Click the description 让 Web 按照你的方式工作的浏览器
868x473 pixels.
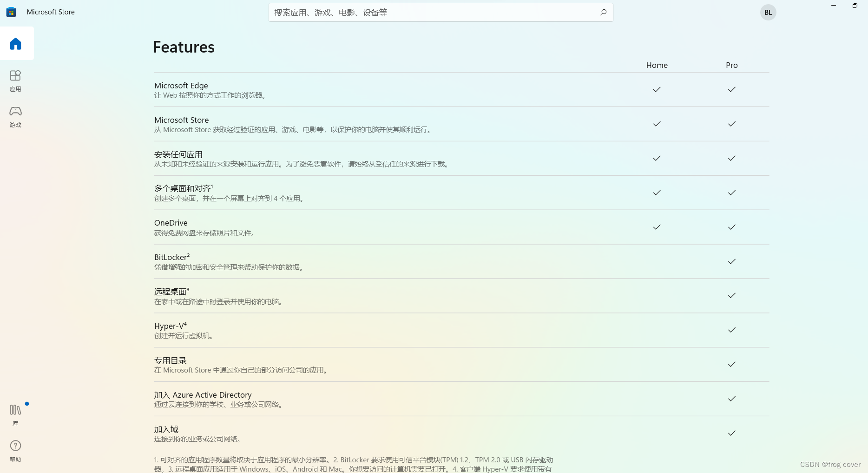[x=211, y=95]
